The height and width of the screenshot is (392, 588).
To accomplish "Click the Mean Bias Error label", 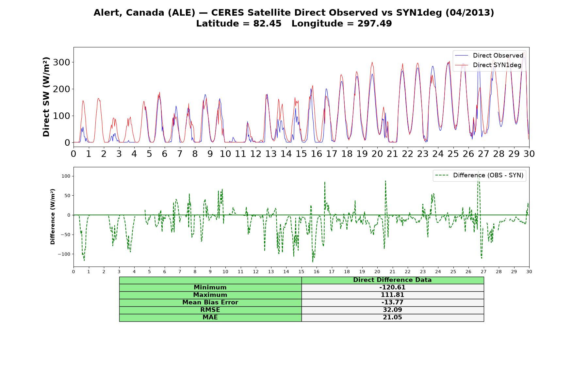I will (210, 302).
